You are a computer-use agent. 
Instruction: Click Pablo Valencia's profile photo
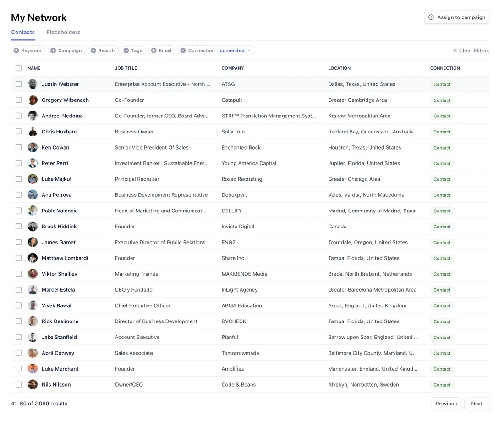click(x=33, y=210)
